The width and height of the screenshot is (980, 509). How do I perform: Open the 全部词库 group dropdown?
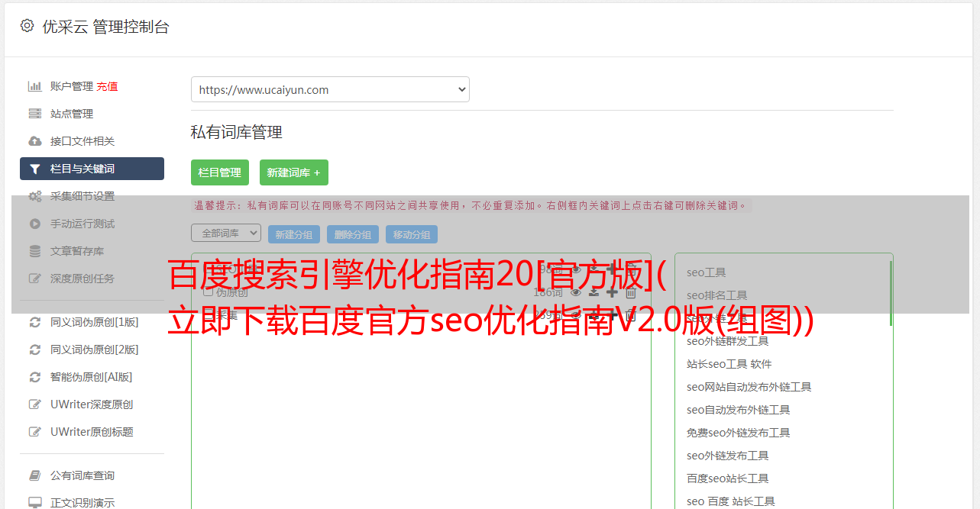[226, 233]
